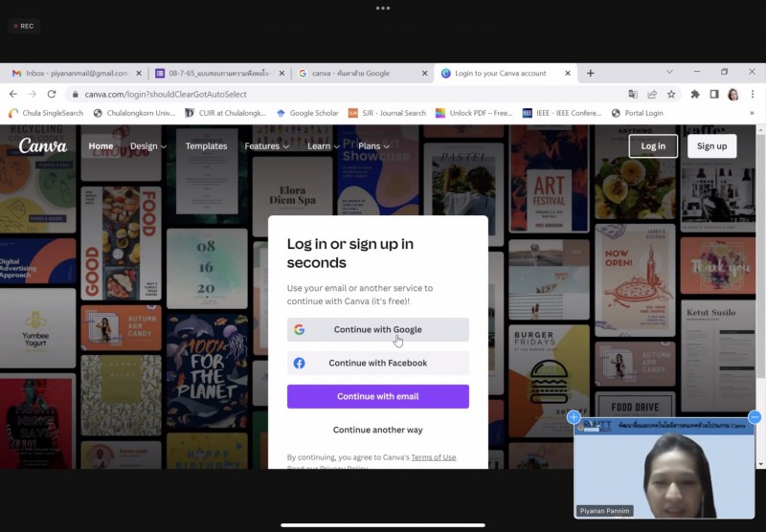The height and width of the screenshot is (532, 766).
Task: Switch to the 08-7-65 form tab
Action: coord(218,74)
